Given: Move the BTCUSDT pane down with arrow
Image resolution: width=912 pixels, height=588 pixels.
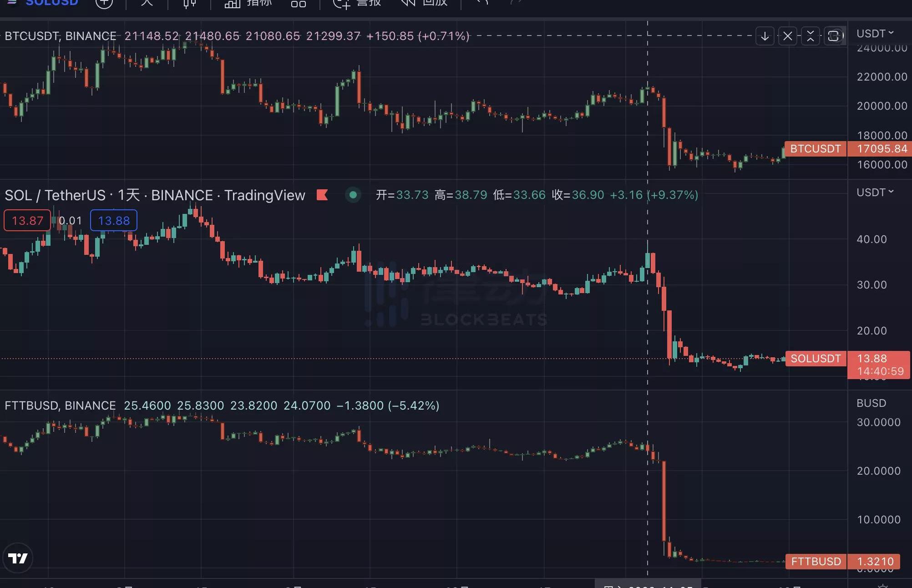Looking at the screenshot, I should tap(765, 36).
